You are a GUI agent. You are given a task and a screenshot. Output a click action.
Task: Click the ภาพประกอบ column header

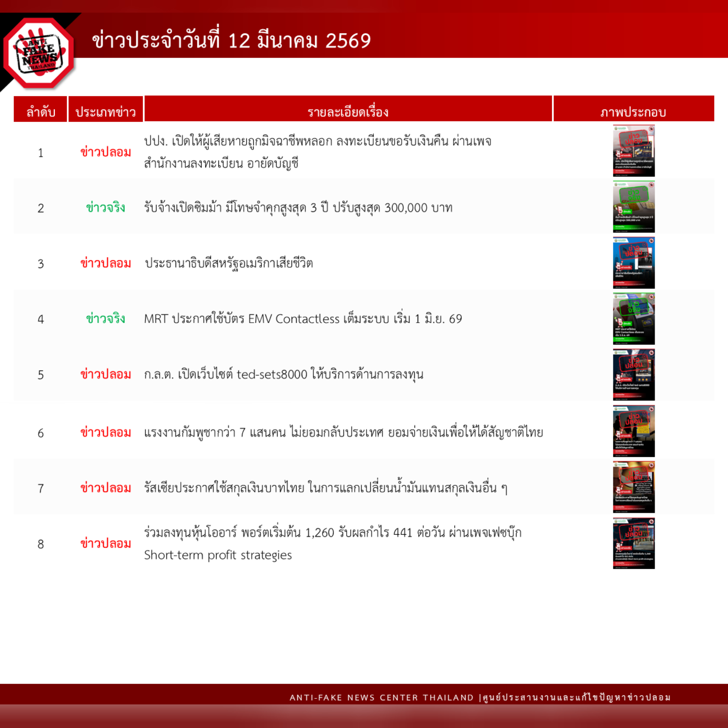click(633, 112)
